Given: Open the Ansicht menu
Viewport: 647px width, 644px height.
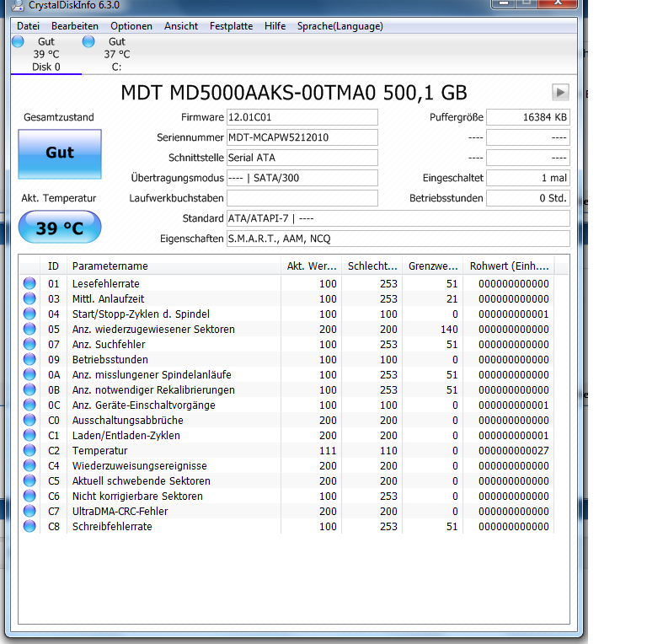Looking at the screenshot, I should point(181,26).
